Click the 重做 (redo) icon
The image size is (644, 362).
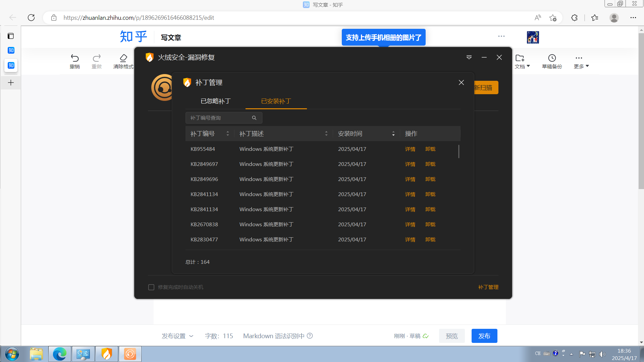pos(97,61)
